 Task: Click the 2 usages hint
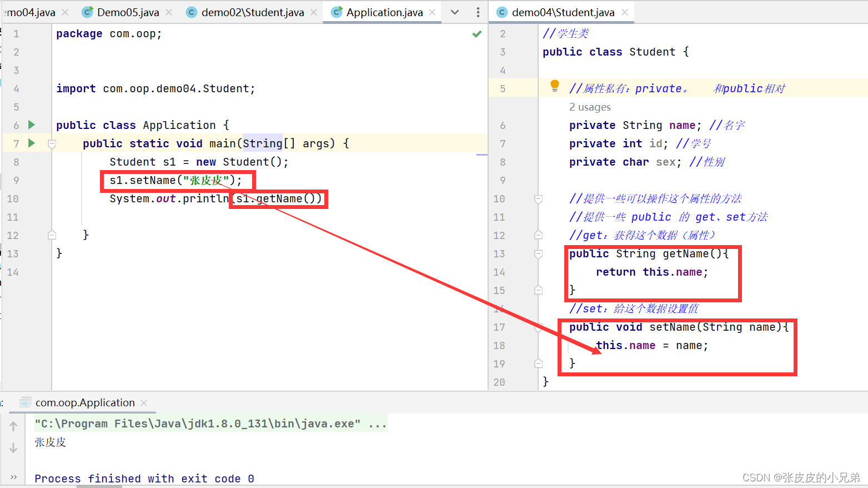(590, 107)
